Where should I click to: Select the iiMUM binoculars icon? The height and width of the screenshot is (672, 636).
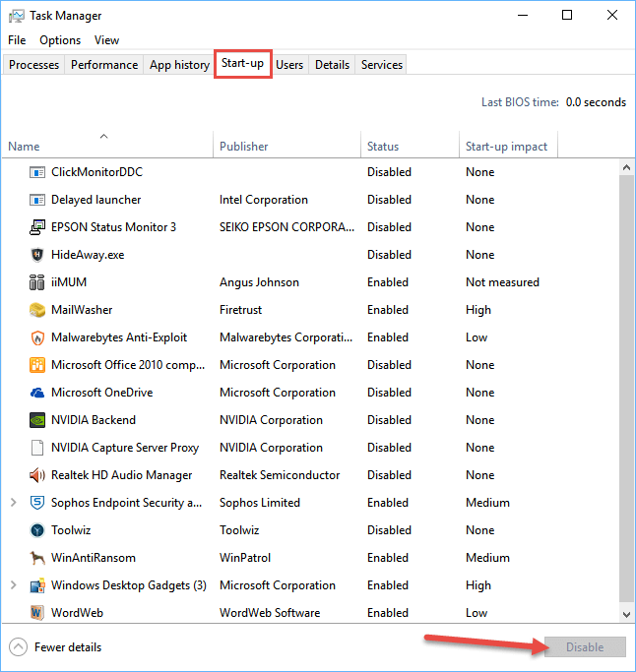point(37,282)
